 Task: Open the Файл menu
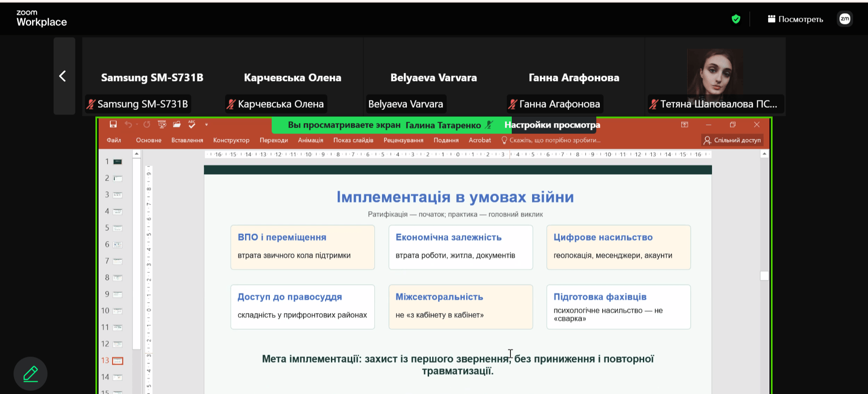[x=114, y=140]
